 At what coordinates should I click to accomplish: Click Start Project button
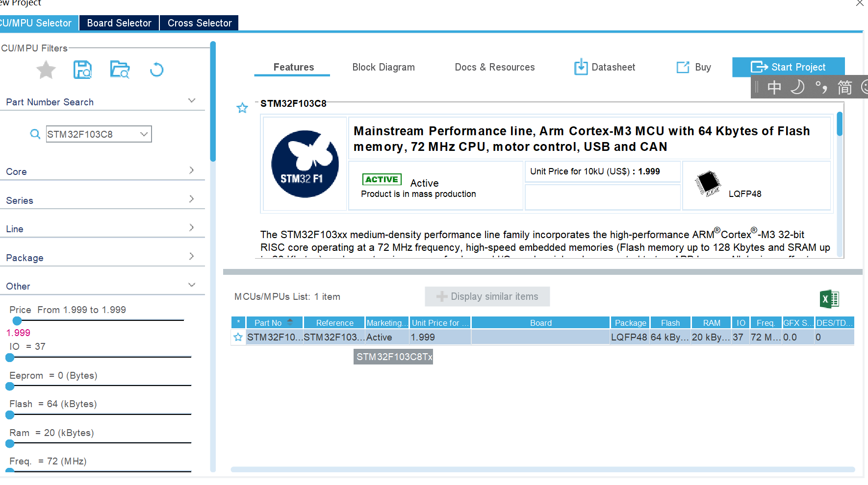(x=789, y=67)
